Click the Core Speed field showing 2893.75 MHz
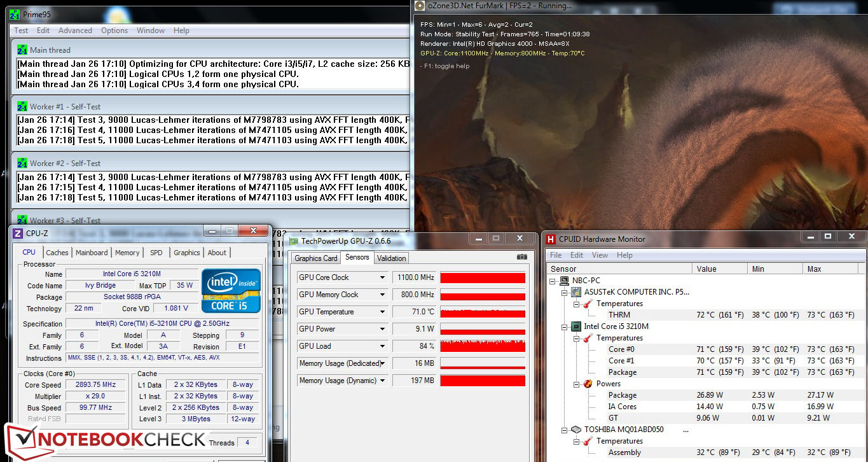 [95, 385]
